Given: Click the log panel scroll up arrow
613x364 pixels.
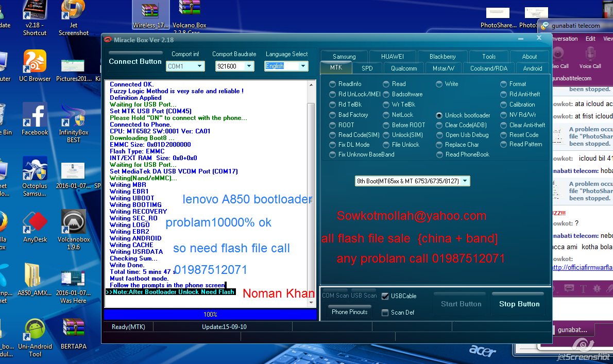Looking at the screenshot, I should pyautogui.click(x=311, y=85).
